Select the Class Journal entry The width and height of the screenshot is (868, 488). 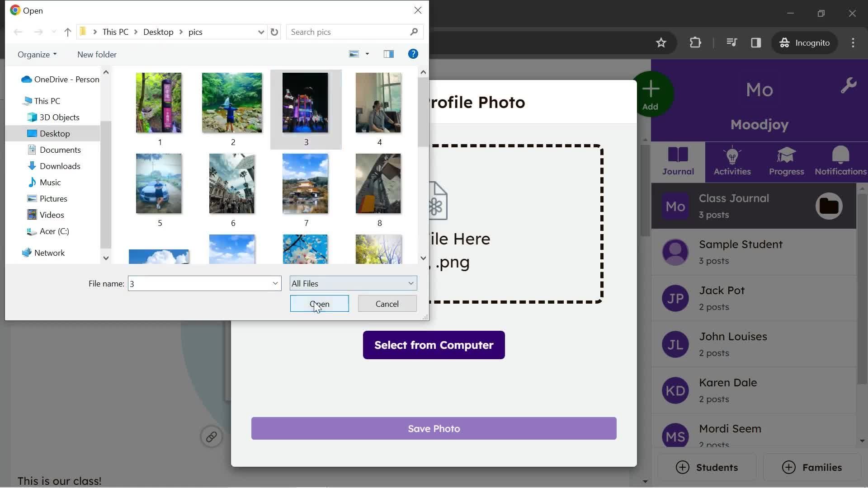[754, 206]
